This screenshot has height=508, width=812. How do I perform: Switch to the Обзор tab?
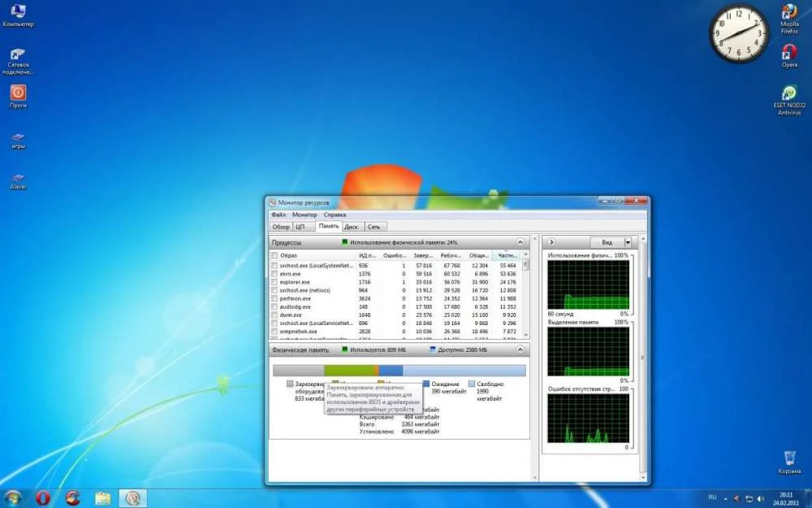tap(281, 227)
